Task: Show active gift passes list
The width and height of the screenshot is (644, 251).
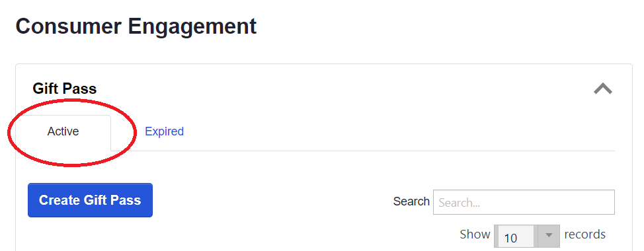Action: click(x=63, y=131)
